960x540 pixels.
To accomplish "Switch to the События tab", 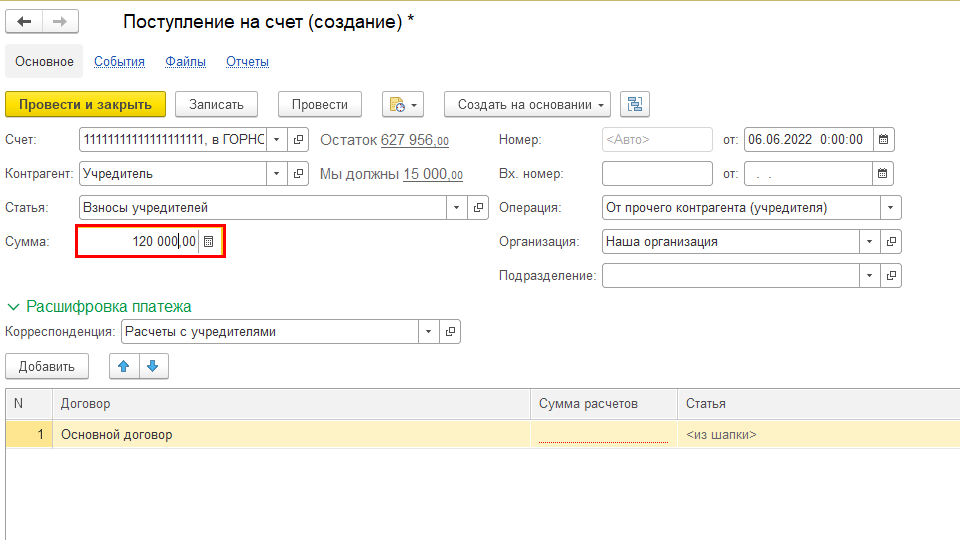I will (119, 62).
